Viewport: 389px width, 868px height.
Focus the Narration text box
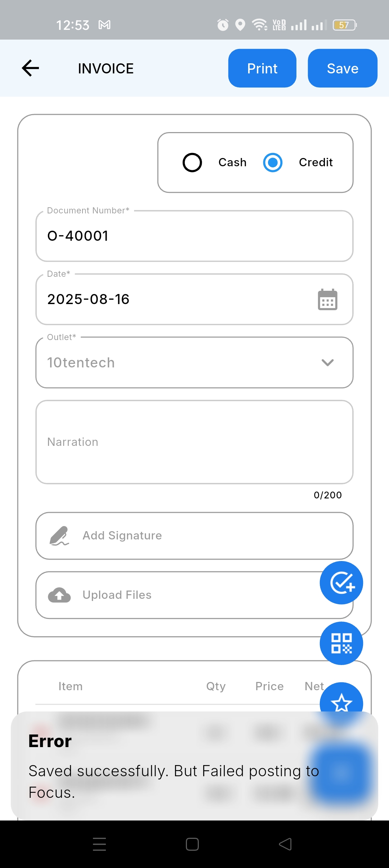(194, 442)
